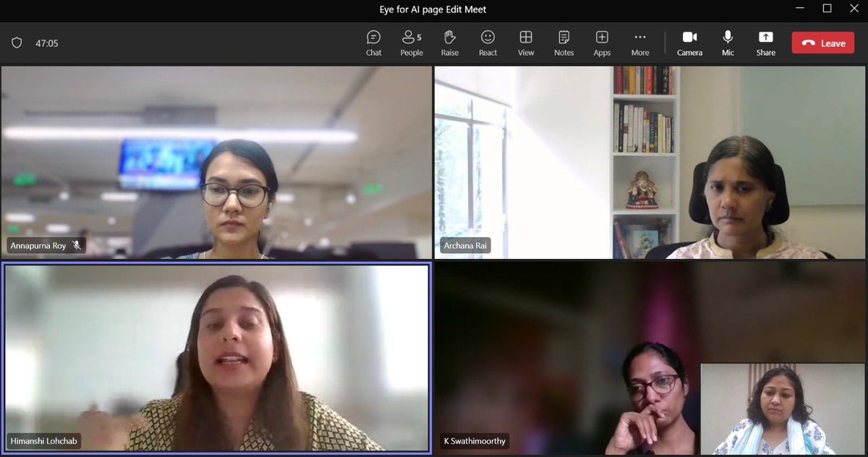Screen dimensions: 868x457
Task: Open meeting Notes
Action: (563, 43)
